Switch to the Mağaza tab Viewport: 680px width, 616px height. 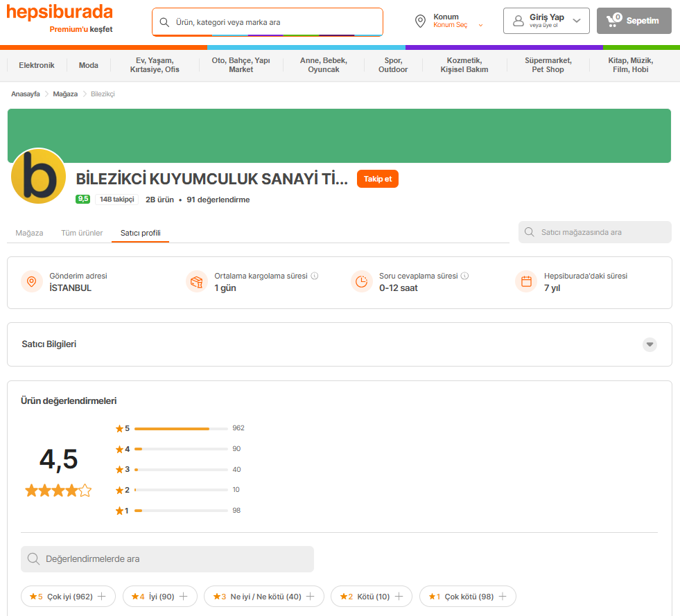pos(29,233)
